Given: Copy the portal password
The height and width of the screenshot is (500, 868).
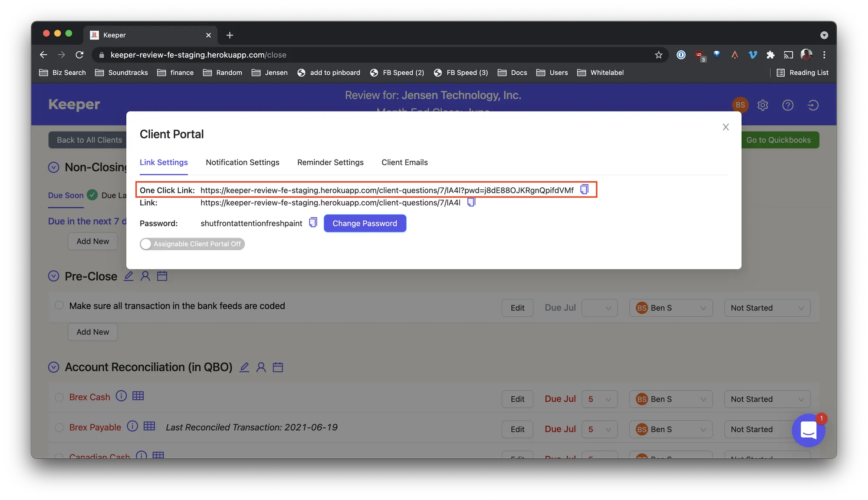Looking at the screenshot, I should click(x=313, y=222).
